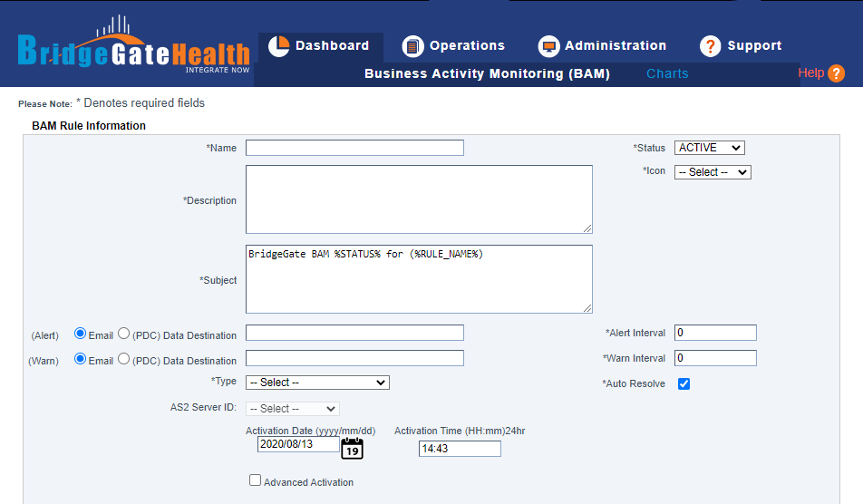Click the Support question mark icon

711,46
